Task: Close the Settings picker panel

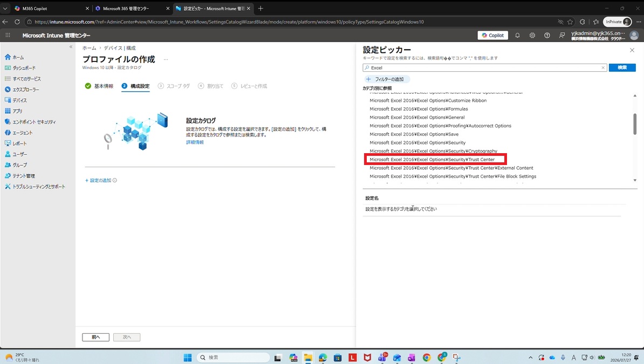Action: (x=632, y=50)
